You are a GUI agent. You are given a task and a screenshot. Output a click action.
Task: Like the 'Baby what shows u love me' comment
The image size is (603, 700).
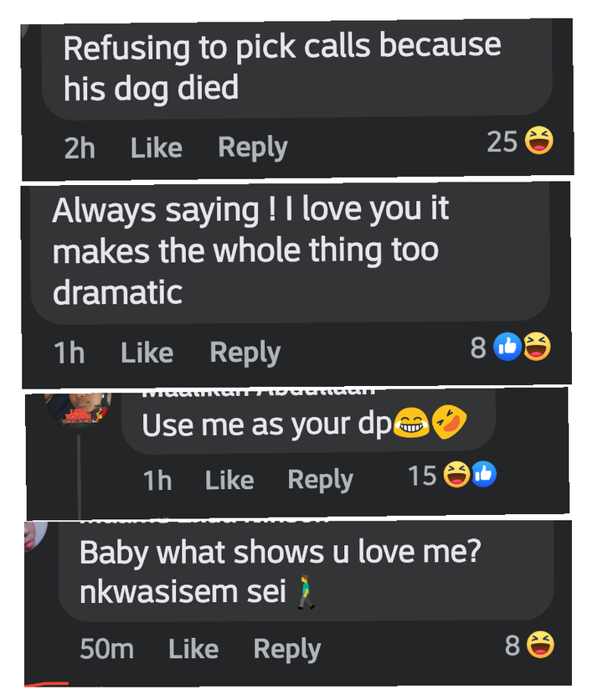pyautogui.click(x=193, y=649)
